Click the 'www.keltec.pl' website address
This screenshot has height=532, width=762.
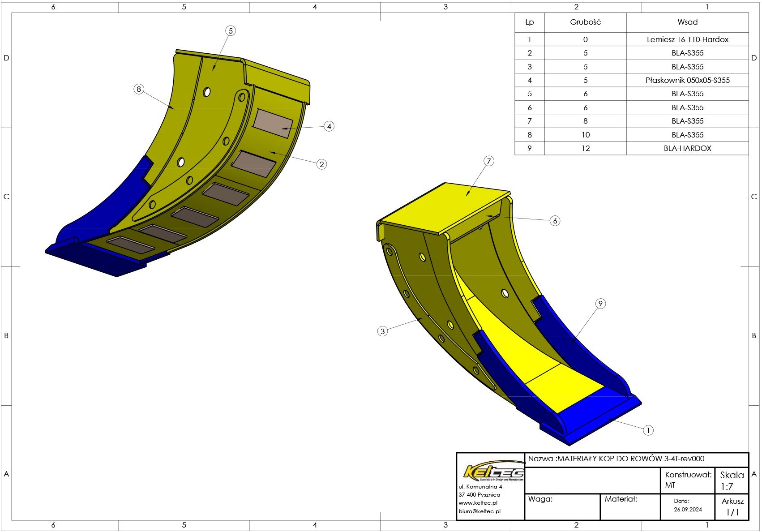(x=478, y=503)
